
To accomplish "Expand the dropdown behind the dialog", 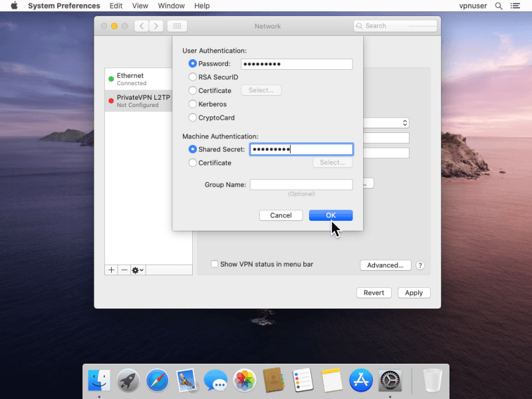I will coord(404,123).
